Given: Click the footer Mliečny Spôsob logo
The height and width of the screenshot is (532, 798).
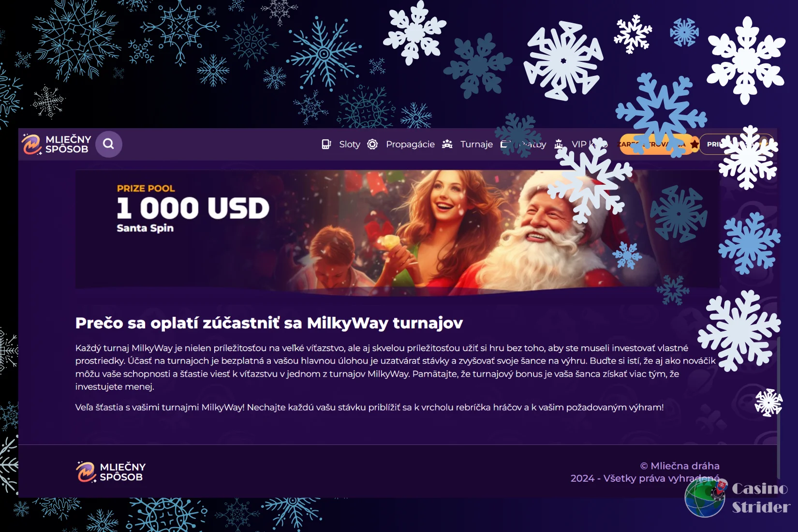Looking at the screenshot, I should (111, 472).
